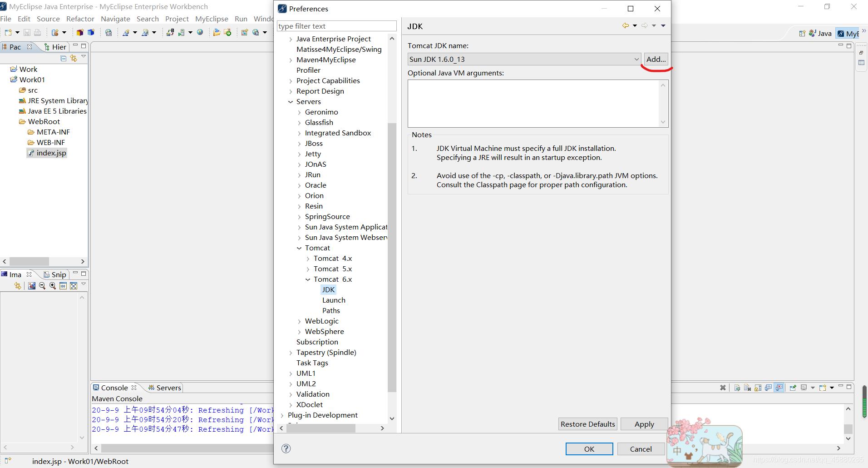Select the Paths item under Tomcat 6.x
The height and width of the screenshot is (468, 868).
[x=331, y=311]
